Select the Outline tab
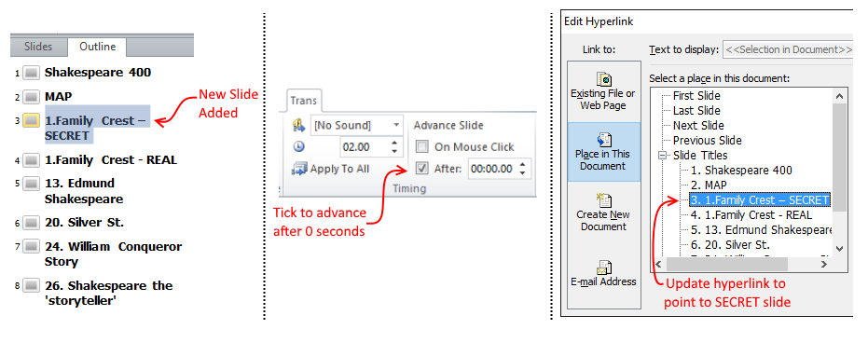868x343 pixels. pos(97,47)
